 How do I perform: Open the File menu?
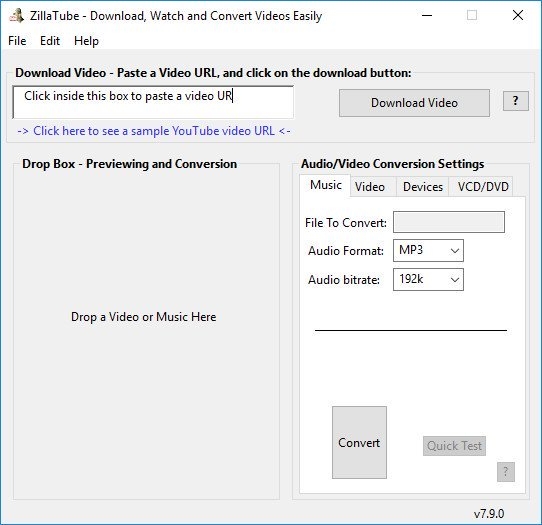(x=17, y=41)
